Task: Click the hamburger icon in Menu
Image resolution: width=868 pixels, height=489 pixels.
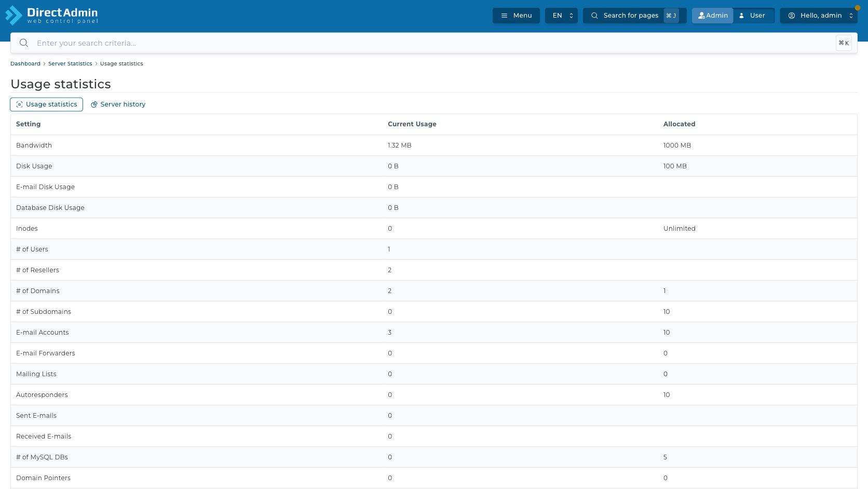Action: [x=504, y=16]
